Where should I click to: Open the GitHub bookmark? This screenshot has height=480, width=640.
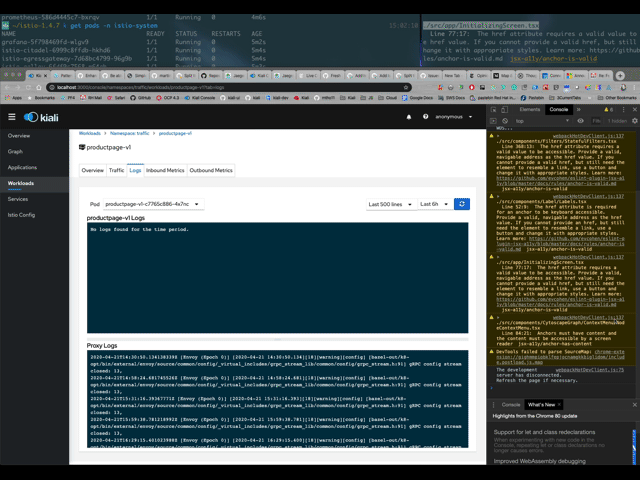coord(140,98)
